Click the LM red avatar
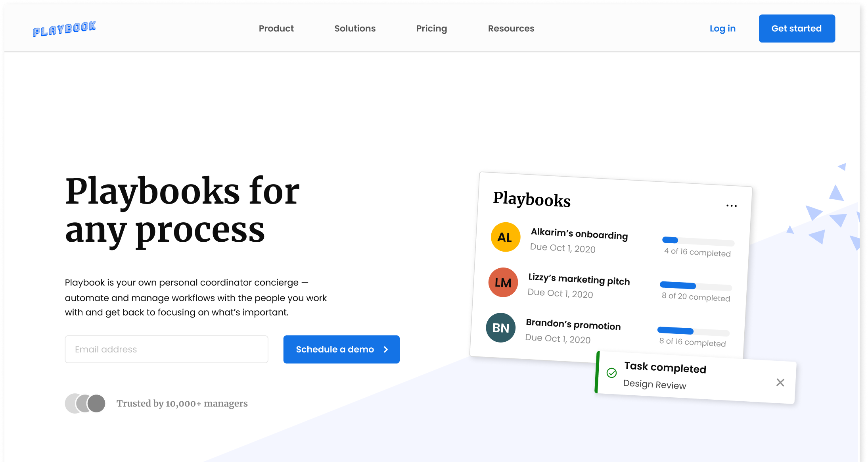 pos(503,282)
